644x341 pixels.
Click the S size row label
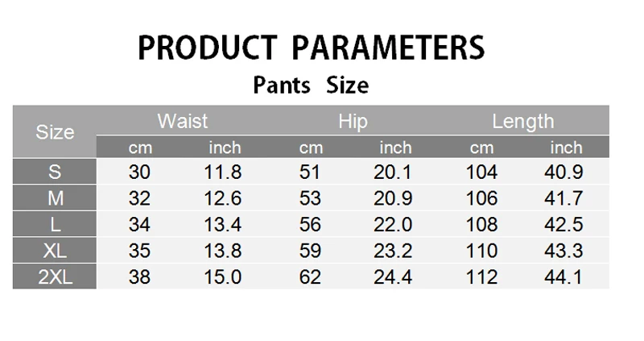(x=55, y=172)
